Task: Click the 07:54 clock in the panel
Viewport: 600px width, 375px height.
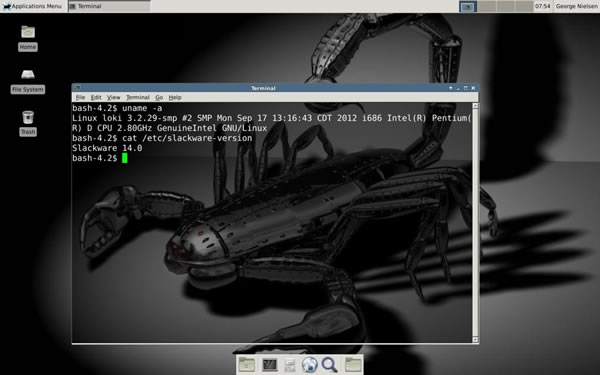Action: click(x=542, y=6)
